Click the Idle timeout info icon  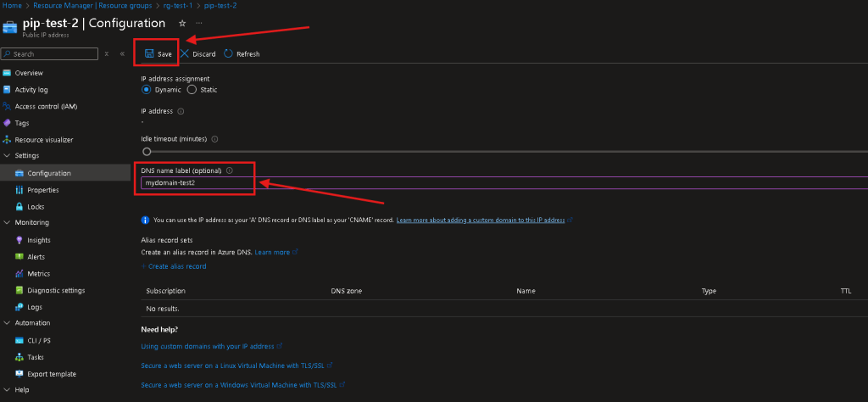point(214,139)
